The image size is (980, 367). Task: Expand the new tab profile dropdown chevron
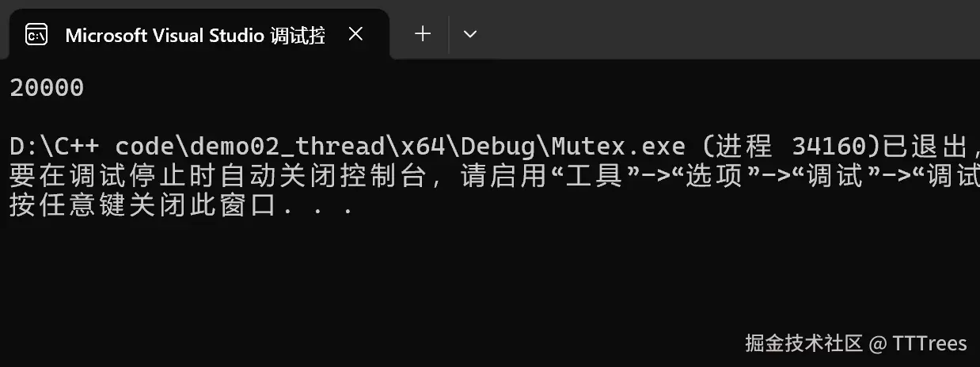469,33
